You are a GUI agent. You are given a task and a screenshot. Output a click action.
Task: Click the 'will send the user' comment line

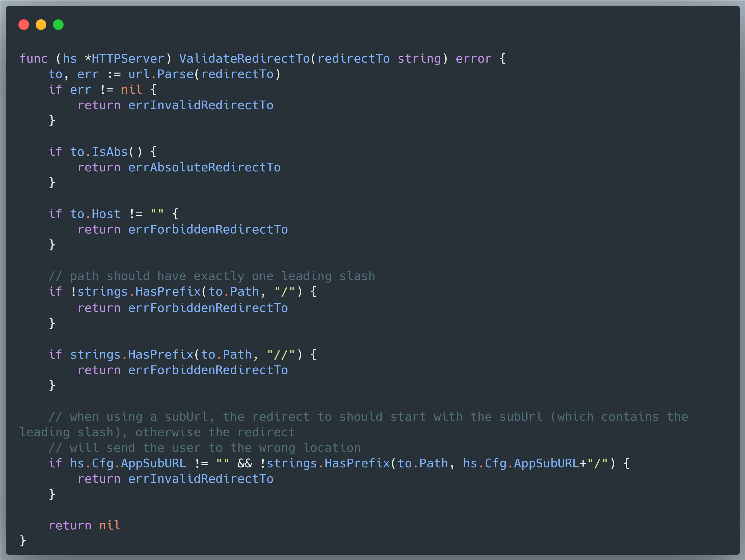(204, 448)
